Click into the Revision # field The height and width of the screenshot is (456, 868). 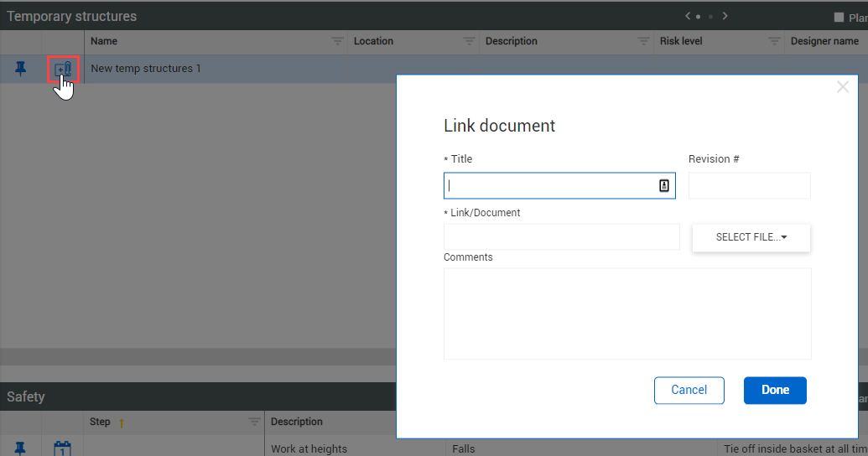749,186
